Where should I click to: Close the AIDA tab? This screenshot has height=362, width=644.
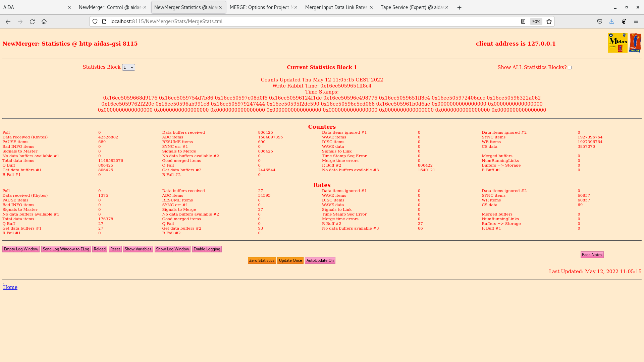pyautogui.click(x=69, y=7)
